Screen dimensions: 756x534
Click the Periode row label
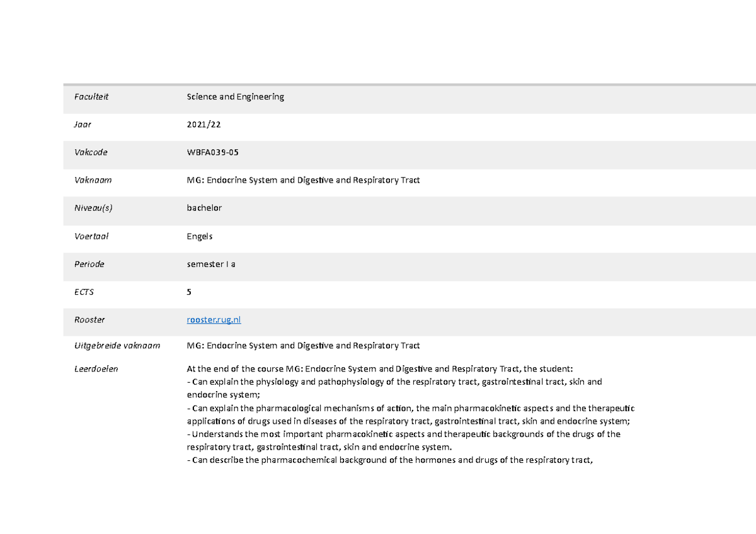tap(89, 264)
